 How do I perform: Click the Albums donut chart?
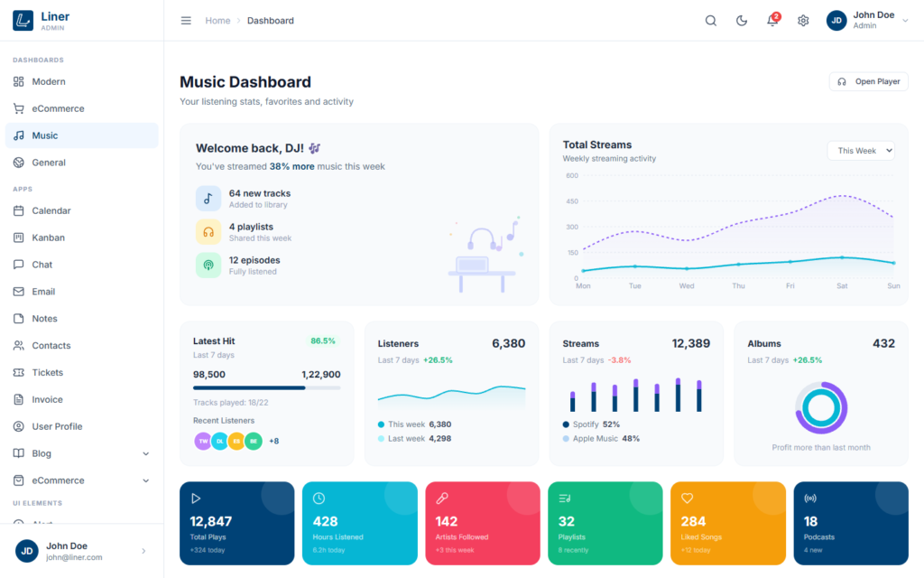coord(821,407)
